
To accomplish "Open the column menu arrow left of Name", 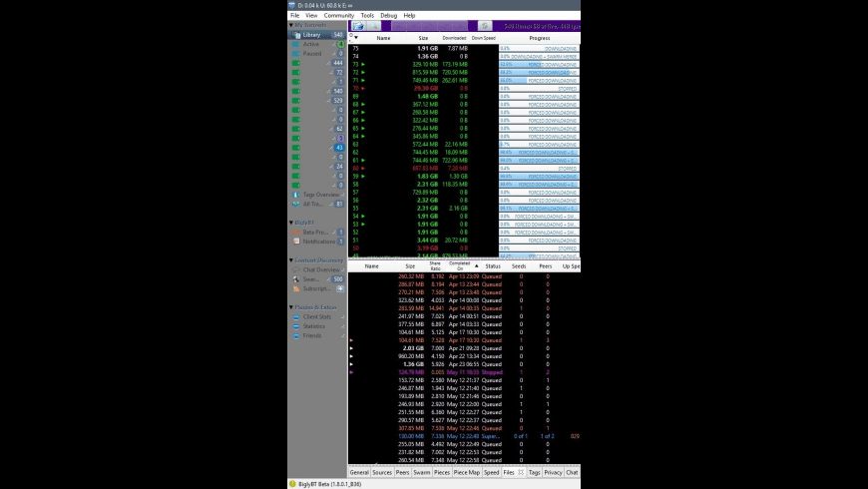I will [x=356, y=38].
